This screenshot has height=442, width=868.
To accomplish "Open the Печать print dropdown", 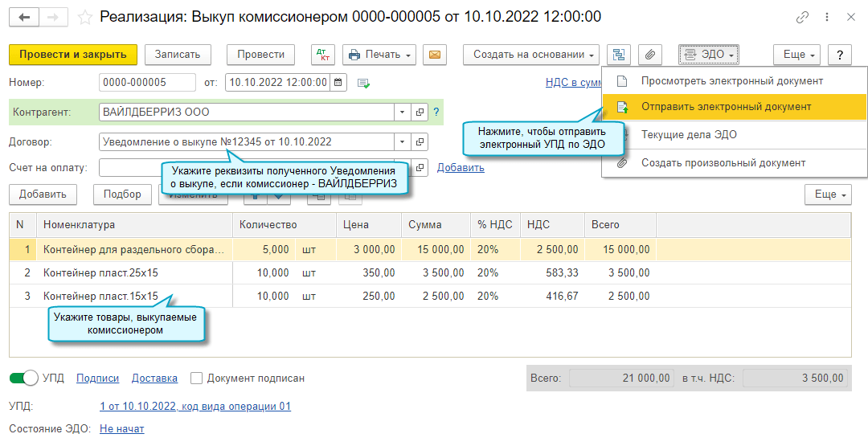I will pos(379,55).
